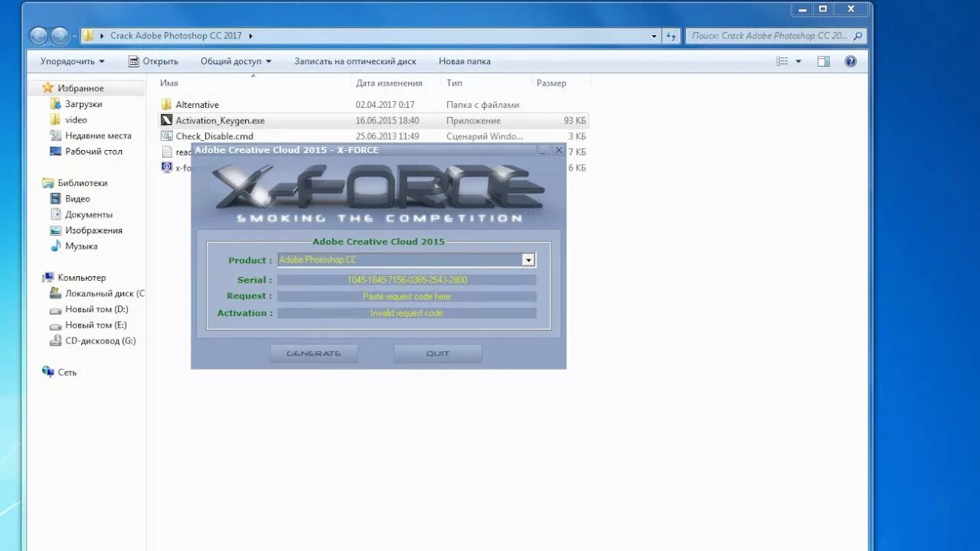The image size is (980, 551).
Task: Click Новая папка in the toolbar
Action: [x=465, y=61]
